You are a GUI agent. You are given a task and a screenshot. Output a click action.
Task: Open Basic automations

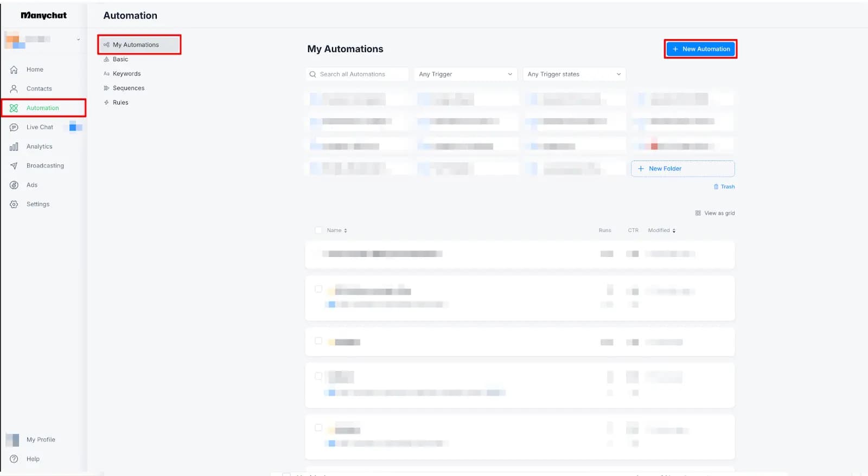120,59
